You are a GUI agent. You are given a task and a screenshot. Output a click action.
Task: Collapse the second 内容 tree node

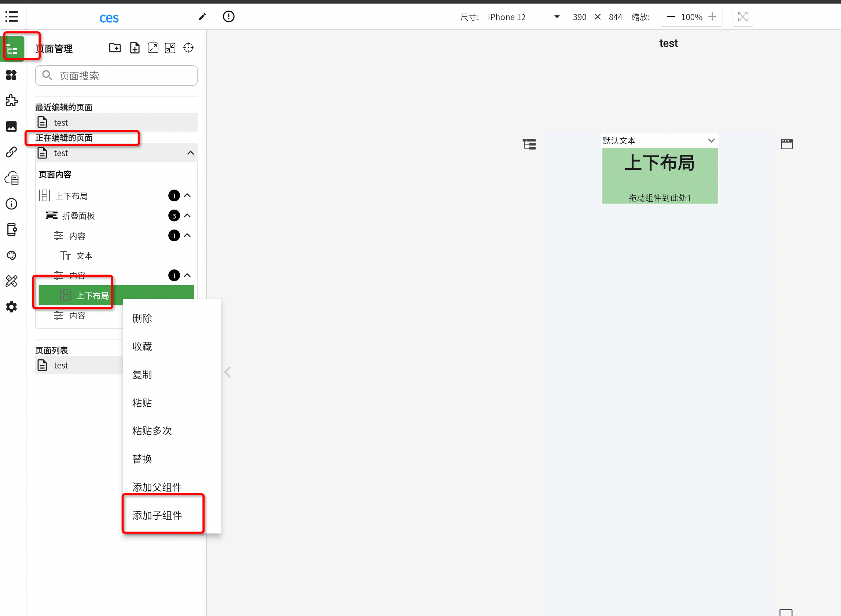click(187, 275)
